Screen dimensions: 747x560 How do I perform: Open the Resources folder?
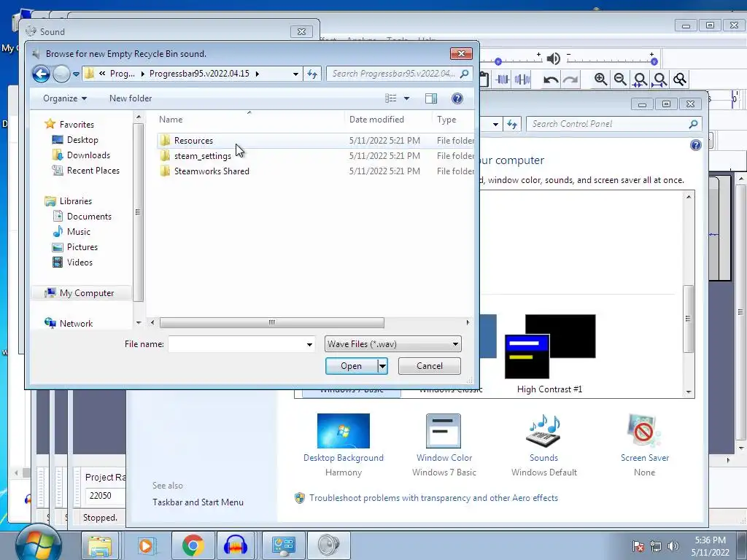click(x=193, y=141)
